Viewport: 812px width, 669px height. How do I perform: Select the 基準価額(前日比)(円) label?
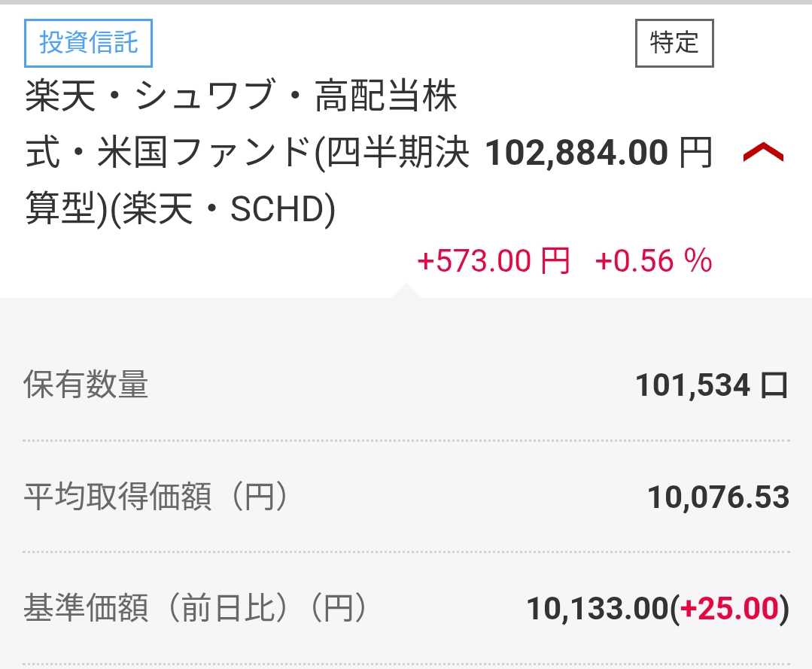(x=196, y=608)
